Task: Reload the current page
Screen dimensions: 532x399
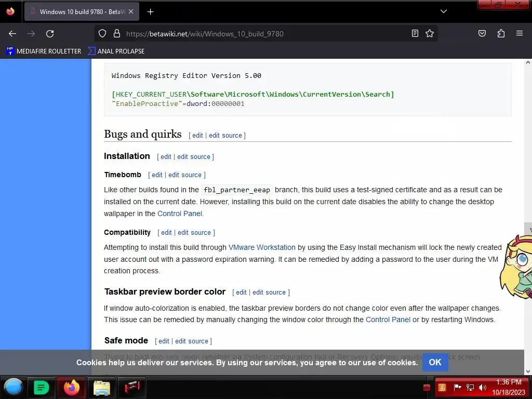Action: coord(50,34)
